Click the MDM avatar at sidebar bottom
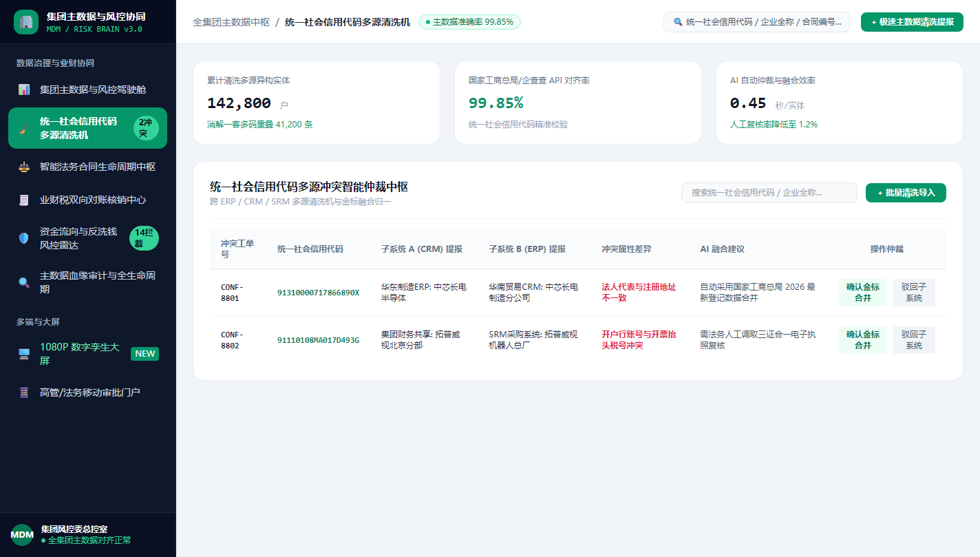The width and height of the screenshot is (980, 557). pos(22,535)
